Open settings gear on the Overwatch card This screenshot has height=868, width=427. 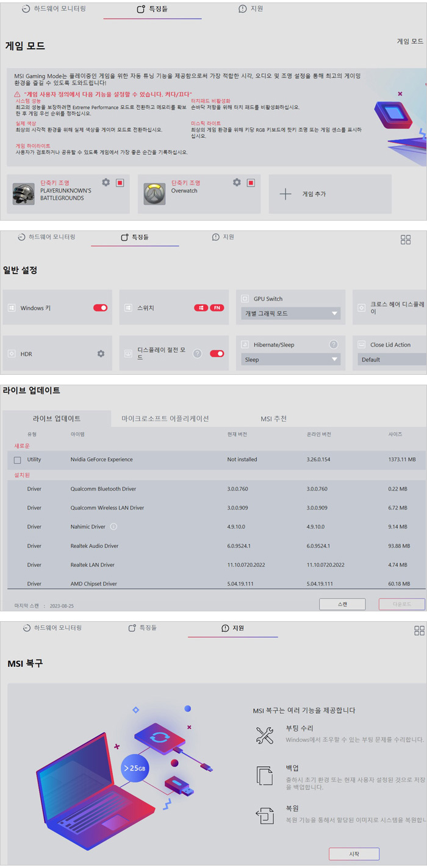point(237,182)
